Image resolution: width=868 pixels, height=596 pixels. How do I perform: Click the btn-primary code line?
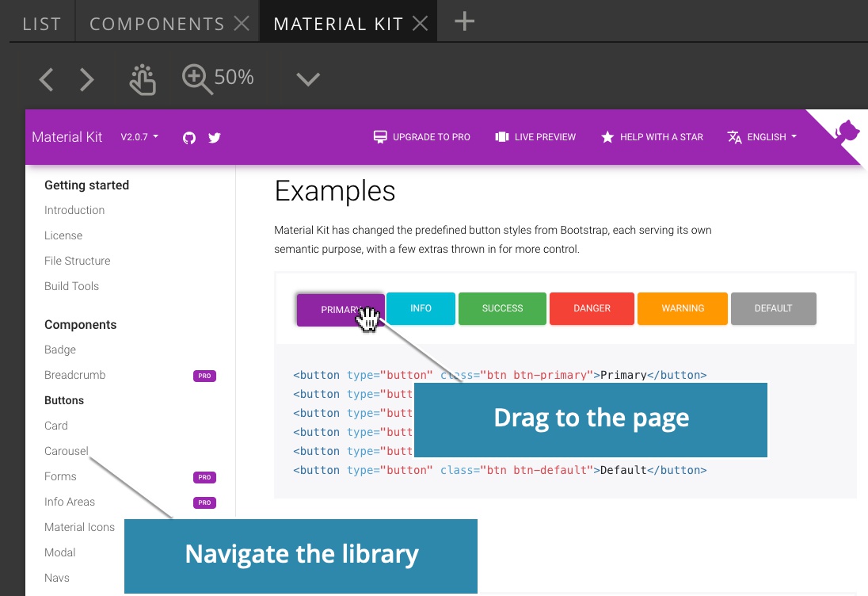click(500, 375)
